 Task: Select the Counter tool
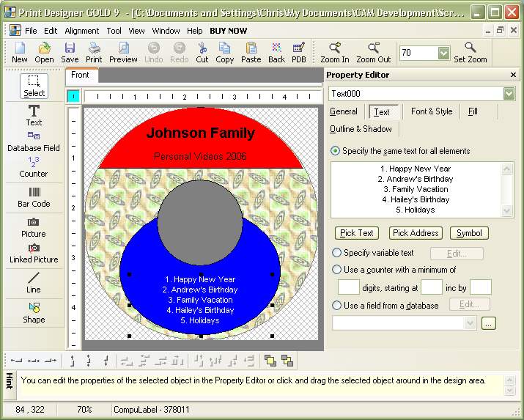(34, 167)
